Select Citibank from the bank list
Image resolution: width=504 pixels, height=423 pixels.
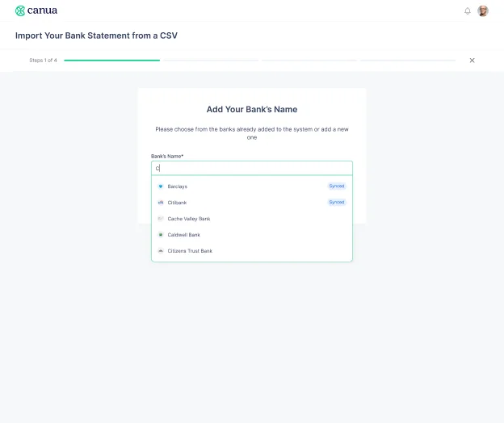click(252, 203)
